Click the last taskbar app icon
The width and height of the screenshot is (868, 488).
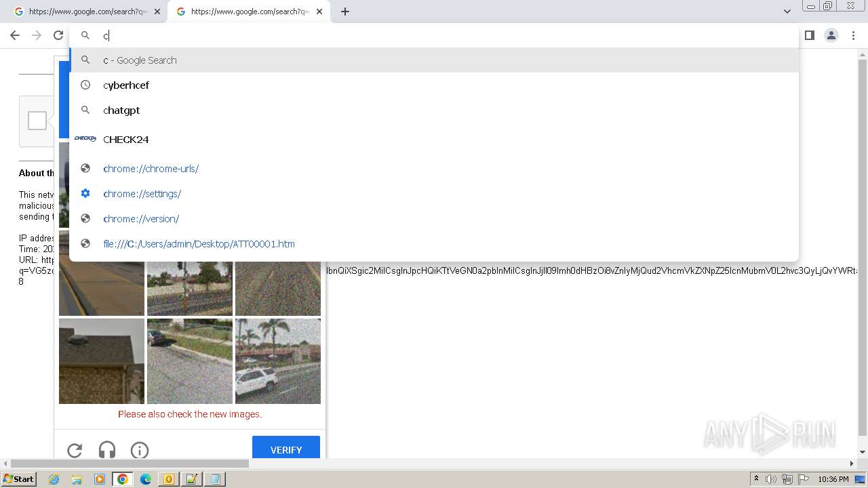click(214, 479)
